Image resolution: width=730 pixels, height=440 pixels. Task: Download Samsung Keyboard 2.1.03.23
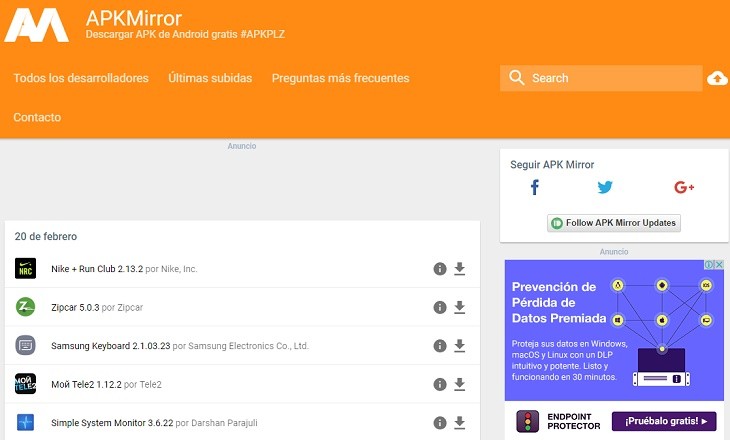[460, 346]
